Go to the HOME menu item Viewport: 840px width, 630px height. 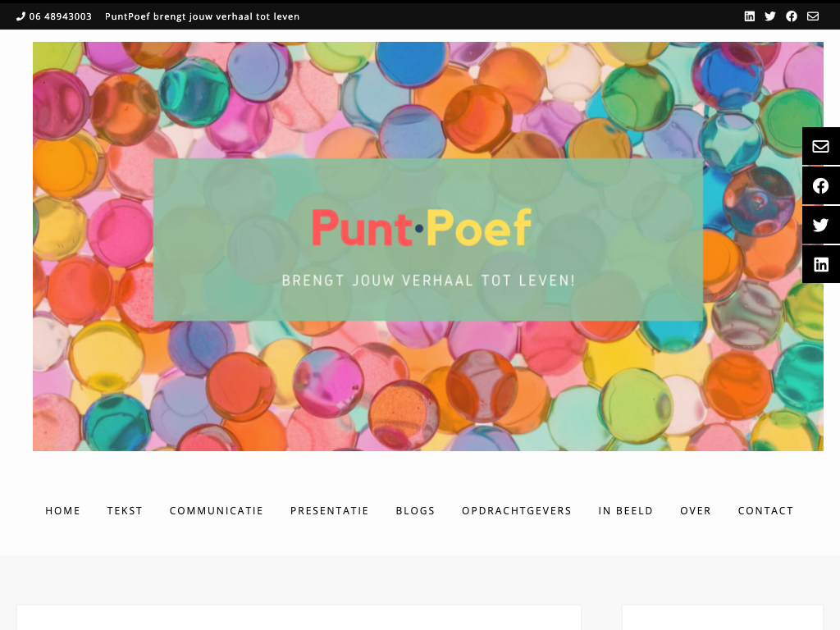click(62, 510)
